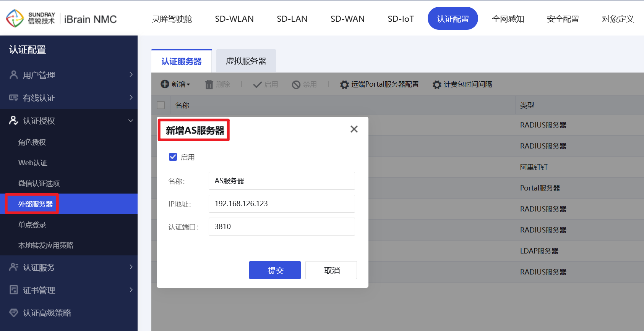This screenshot has height=331, width=644.
Task: Close the add AS server dialog
Action: pyautogui.click(x=354, y=129)
